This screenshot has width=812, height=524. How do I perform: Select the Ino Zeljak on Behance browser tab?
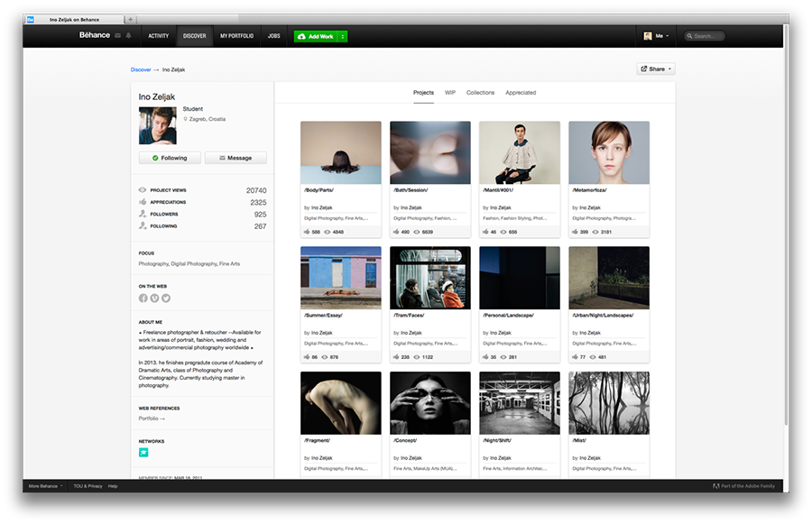75,20
